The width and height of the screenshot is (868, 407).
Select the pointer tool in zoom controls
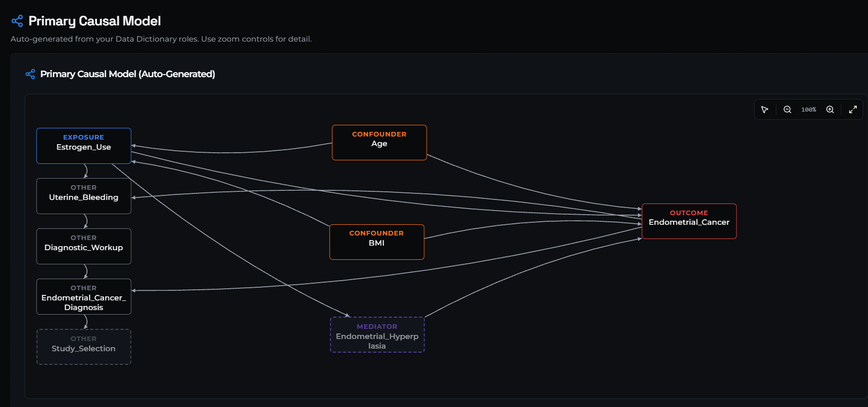(x=764, y=110)
